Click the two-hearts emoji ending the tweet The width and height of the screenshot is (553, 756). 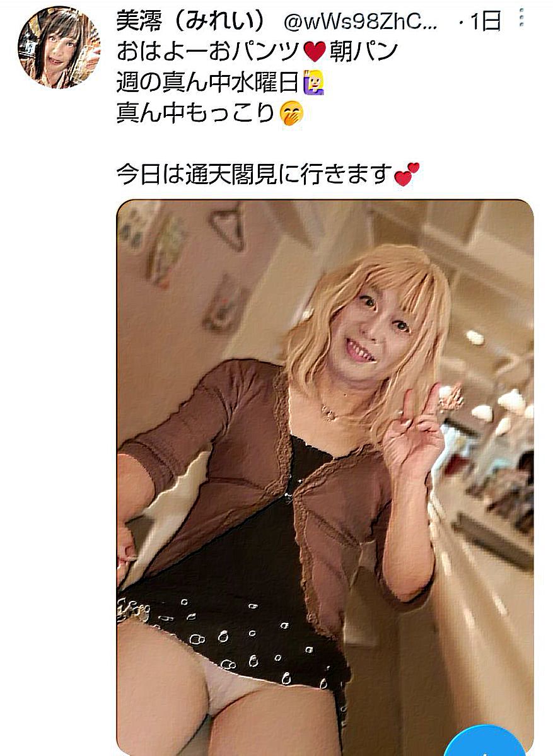[x=407, y=175]
